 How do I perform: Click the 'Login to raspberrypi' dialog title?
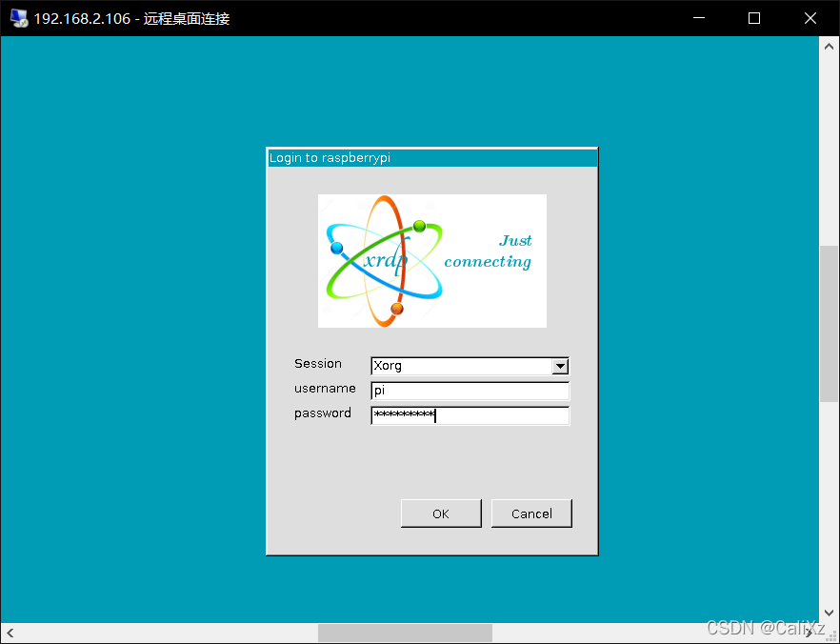(x=330, y=158)
